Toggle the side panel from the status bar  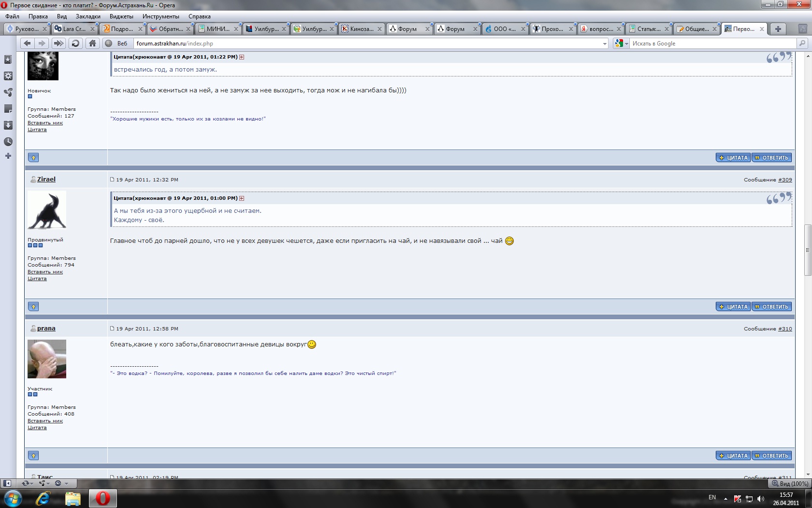coord(7,483)
